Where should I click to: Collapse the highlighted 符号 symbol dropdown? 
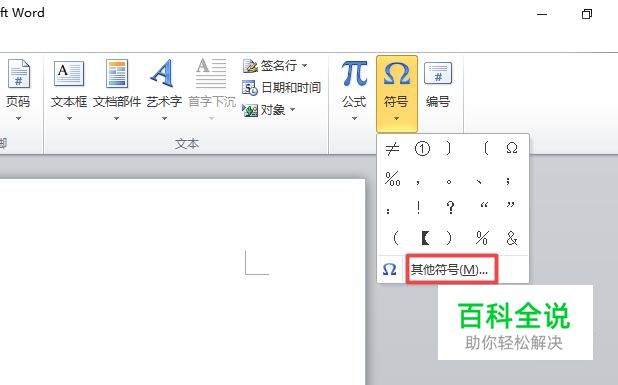pos(396,94)
